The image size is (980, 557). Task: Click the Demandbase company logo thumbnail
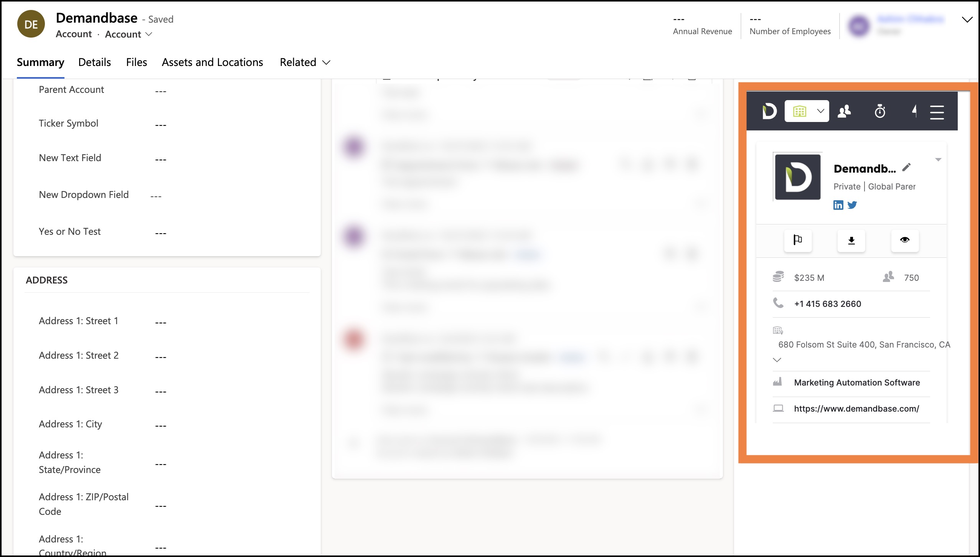(x=798, y=177)
